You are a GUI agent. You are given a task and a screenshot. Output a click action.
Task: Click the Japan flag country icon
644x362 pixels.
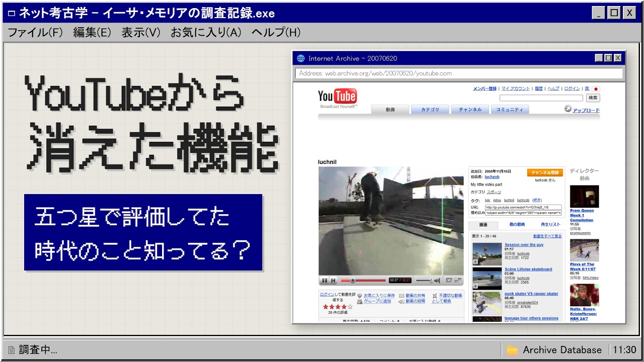pyautogui.click(x=596, y=88)
